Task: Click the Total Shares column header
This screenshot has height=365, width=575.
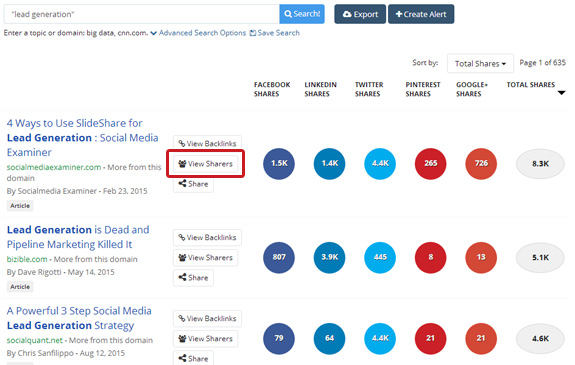Action: (x=531, y=85)
